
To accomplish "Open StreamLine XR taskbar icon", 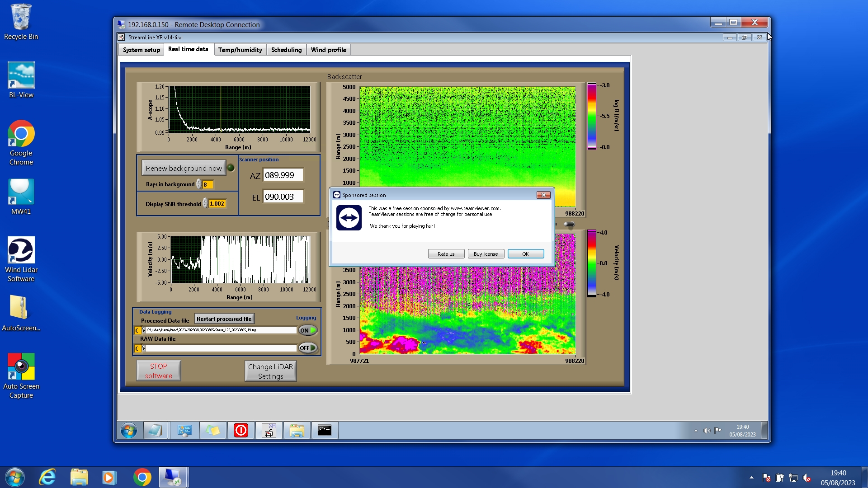I will click(x=269, y=430).
